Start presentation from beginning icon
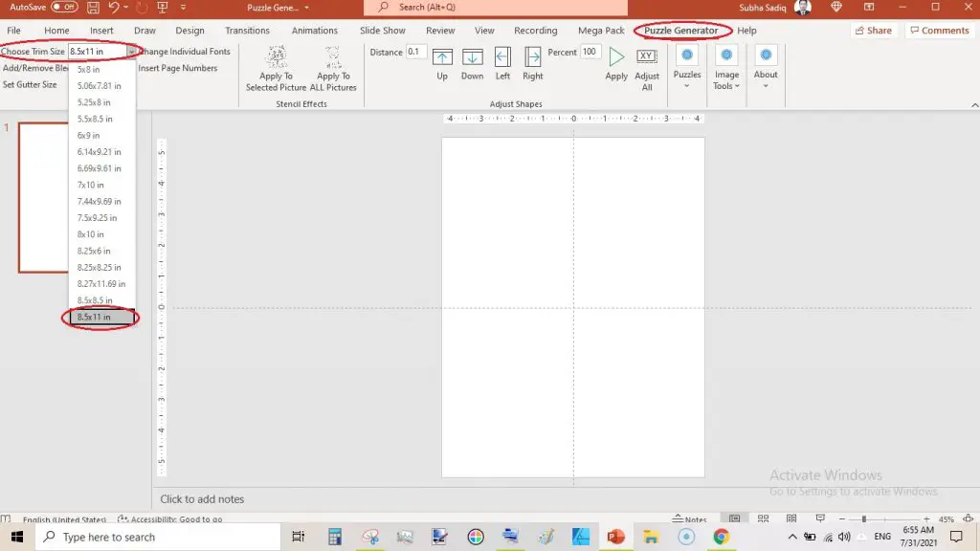The height and width of the screenshot is (551, 980). point(163,8)
